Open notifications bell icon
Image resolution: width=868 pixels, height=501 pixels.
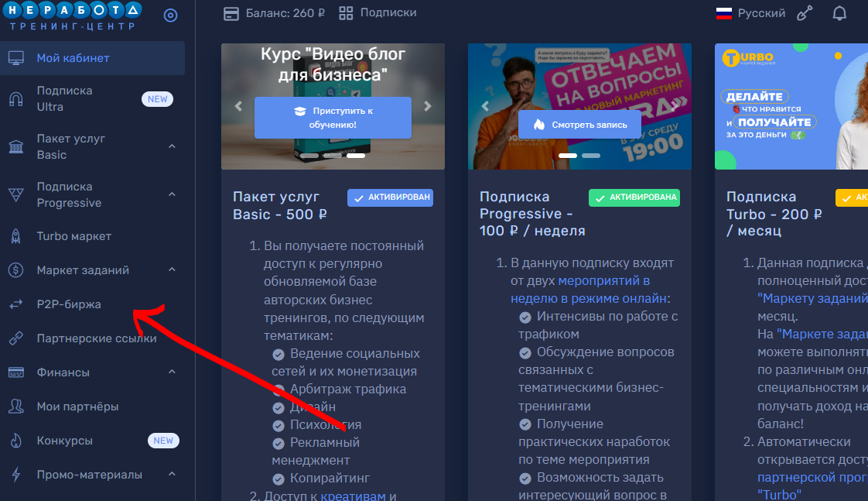click(x=840, y=13)
